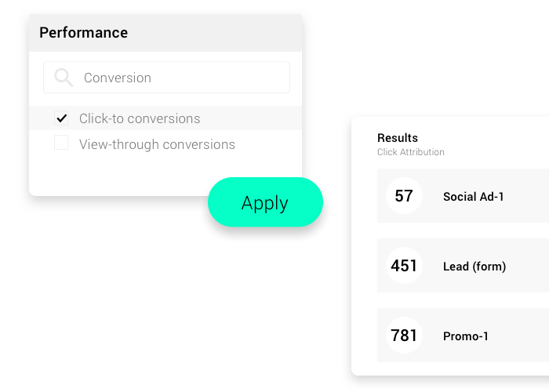The image size is (549, 392).
Task: Click the Performance panel header
Action: click(165, 33)
